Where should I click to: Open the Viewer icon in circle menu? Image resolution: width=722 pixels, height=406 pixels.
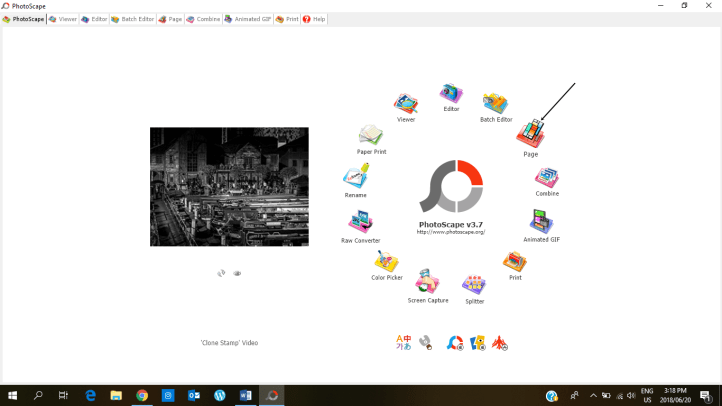pos(405,104)
